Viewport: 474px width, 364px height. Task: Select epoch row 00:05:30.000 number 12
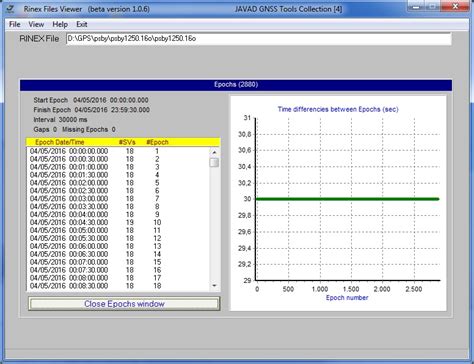pyautogui.click(x=118, y=239)
